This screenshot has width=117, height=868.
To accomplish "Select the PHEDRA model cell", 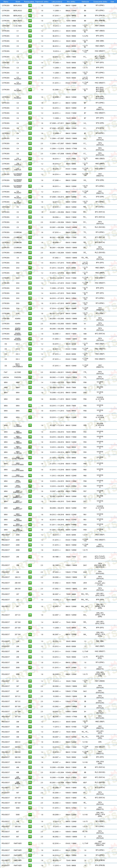I will pos(18,377).
